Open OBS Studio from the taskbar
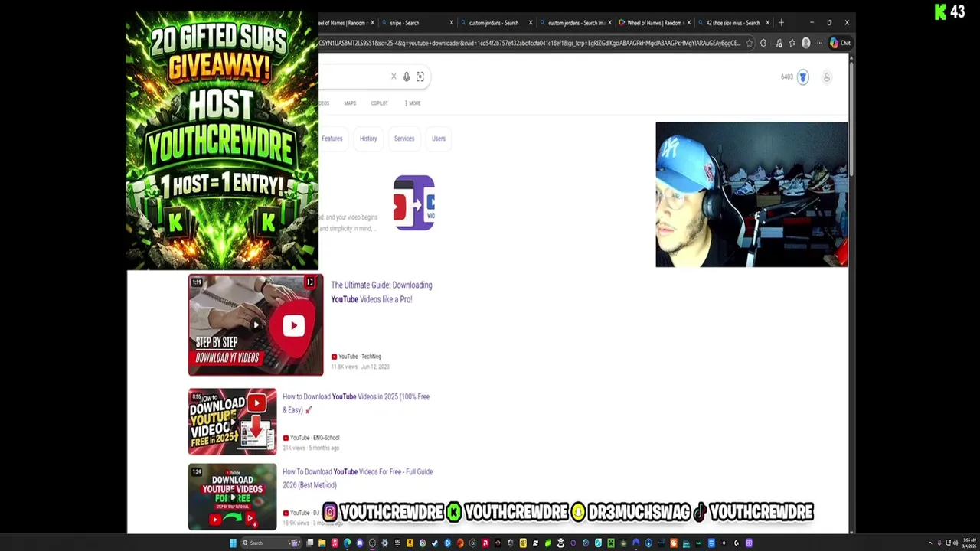Image resolution: width=980 pixels, height=551 pixels. [x=372, y=543]
